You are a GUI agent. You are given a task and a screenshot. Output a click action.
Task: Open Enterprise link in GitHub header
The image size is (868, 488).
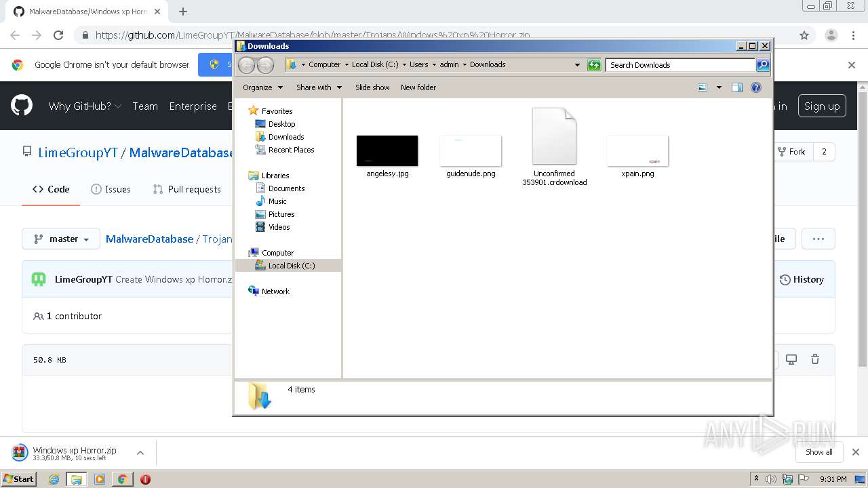point(193,106)
